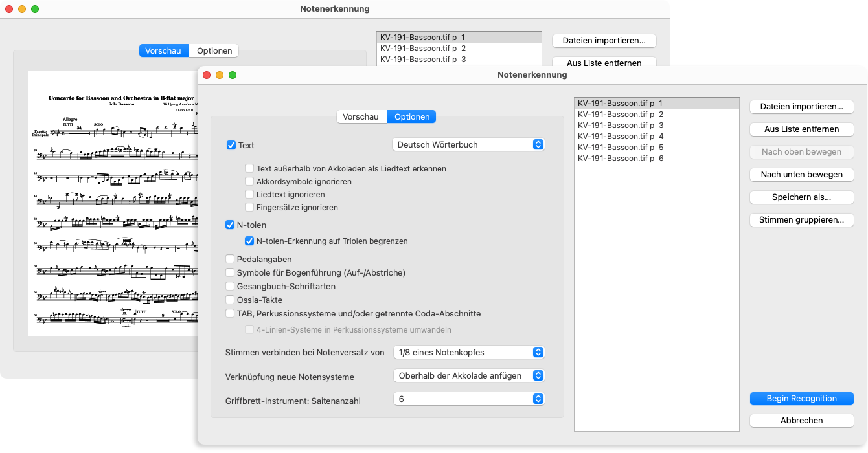The image size is (868, 453).
Task: Select KV-191-Bassoon.tif p 4 in list
Action: click(621, 137)
